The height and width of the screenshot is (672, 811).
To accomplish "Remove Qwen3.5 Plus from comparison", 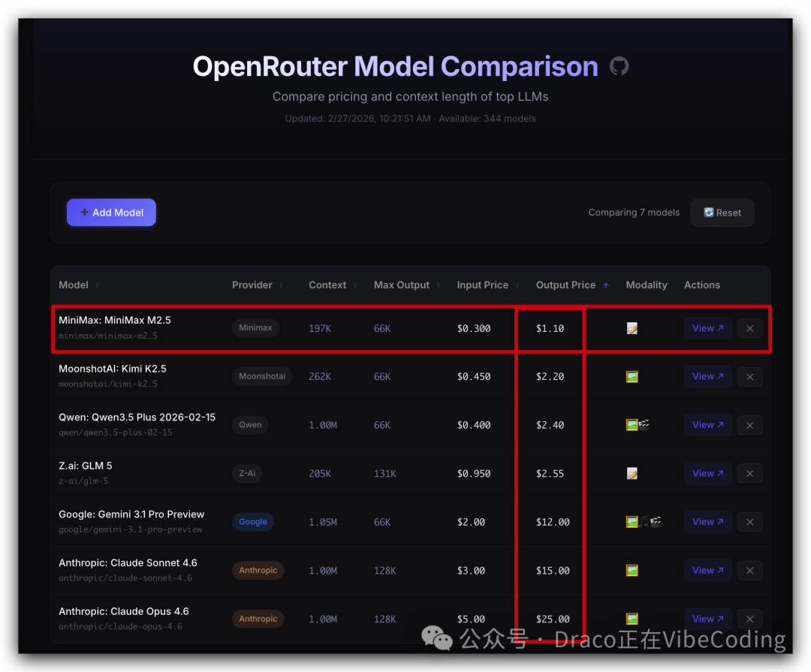I will point(750,425).
